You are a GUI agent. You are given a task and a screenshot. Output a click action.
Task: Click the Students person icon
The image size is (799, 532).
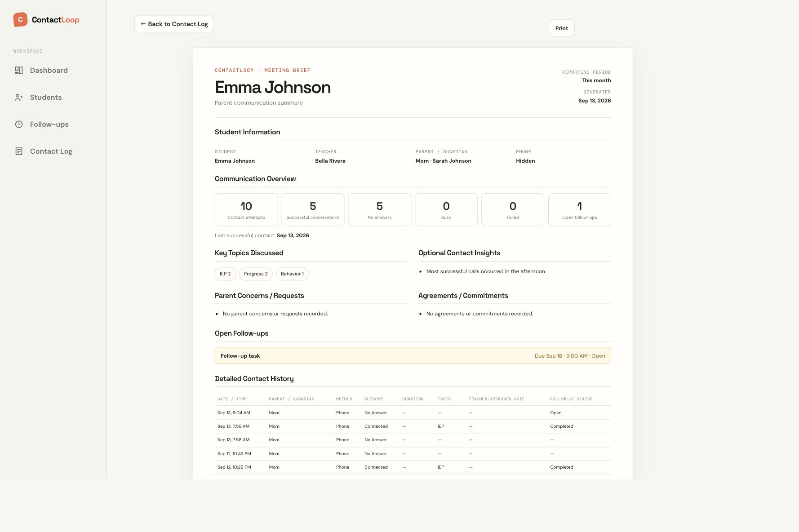coord(19,98)
